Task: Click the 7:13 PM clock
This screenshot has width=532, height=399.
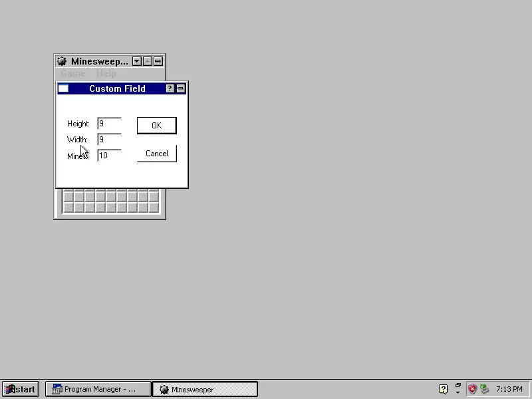Action: (x=509, y=389)
